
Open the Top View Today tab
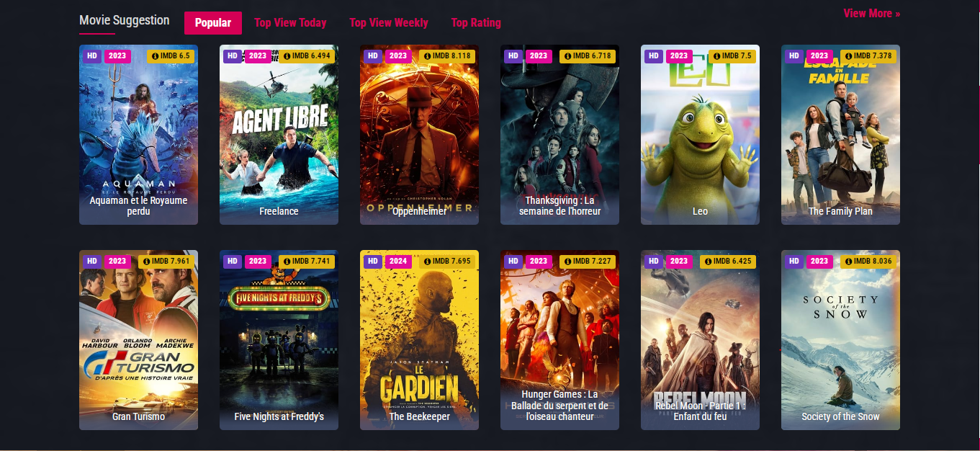click(290, 23)
